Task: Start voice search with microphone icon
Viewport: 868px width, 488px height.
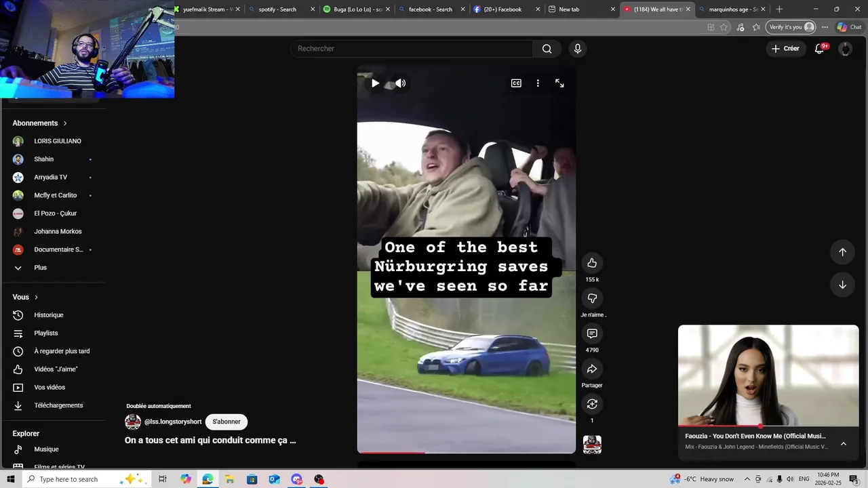Action: coord(578,49)
